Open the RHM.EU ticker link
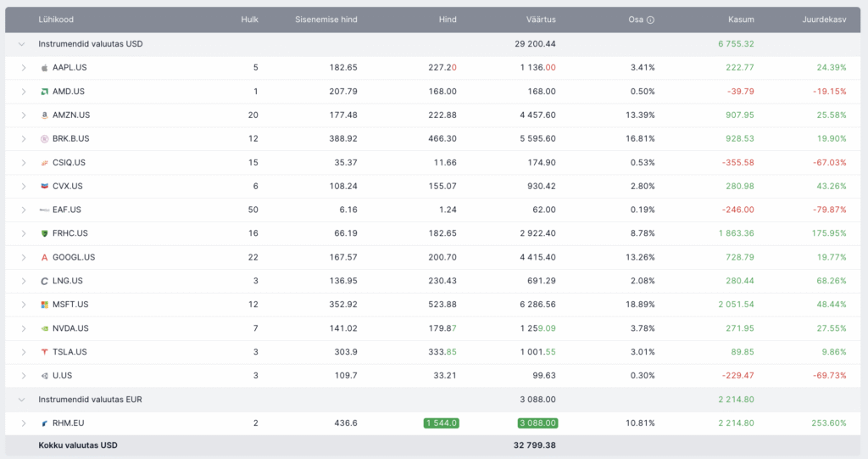This screenshot has width=868, height=459. [x=68, y=423]
